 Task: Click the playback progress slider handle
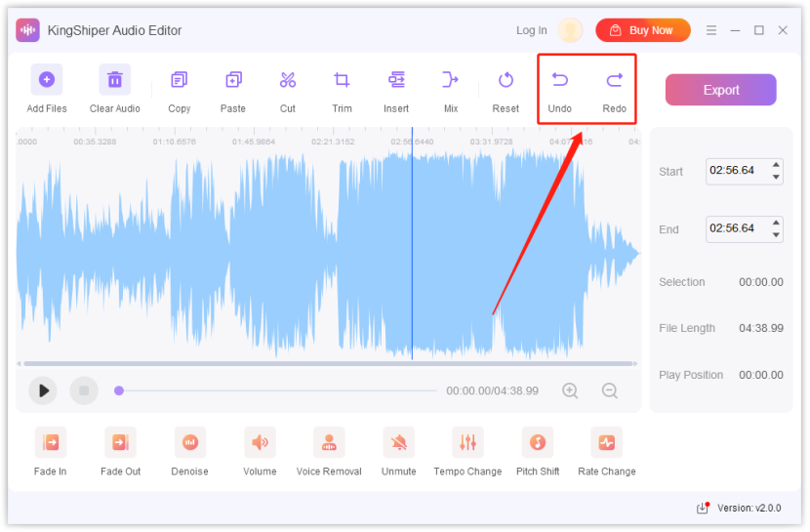(x=119, y=391)
